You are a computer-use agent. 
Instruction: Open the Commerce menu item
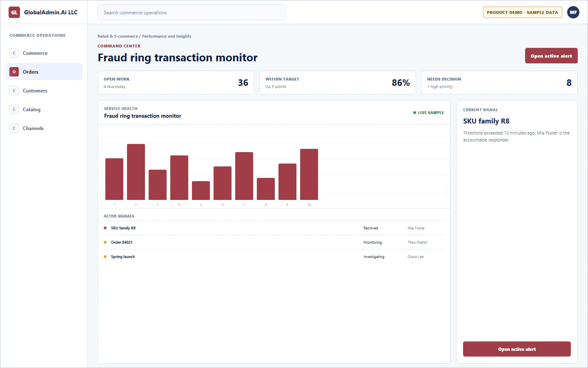click(44, 53)
